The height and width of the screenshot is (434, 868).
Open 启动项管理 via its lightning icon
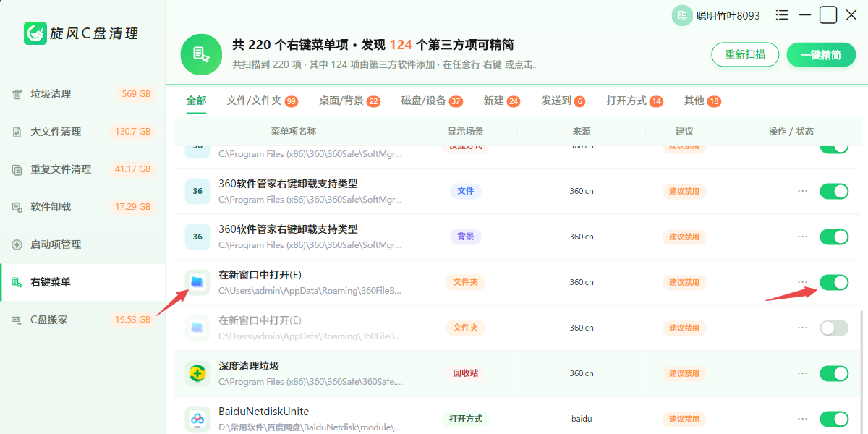(17, 244)
